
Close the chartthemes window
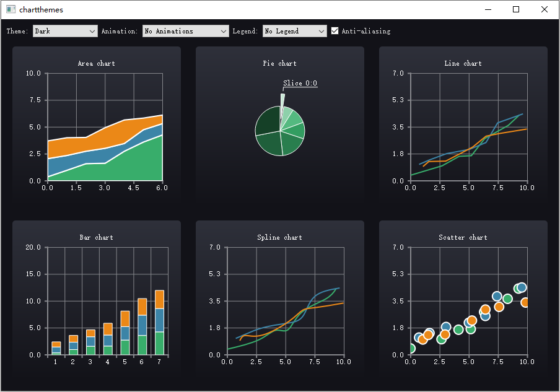545,10
